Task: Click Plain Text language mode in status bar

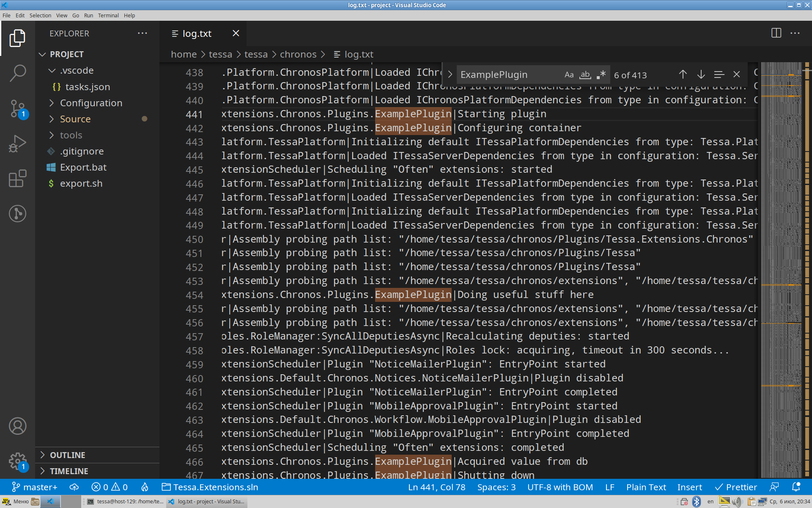Action: tap(646, 487)
